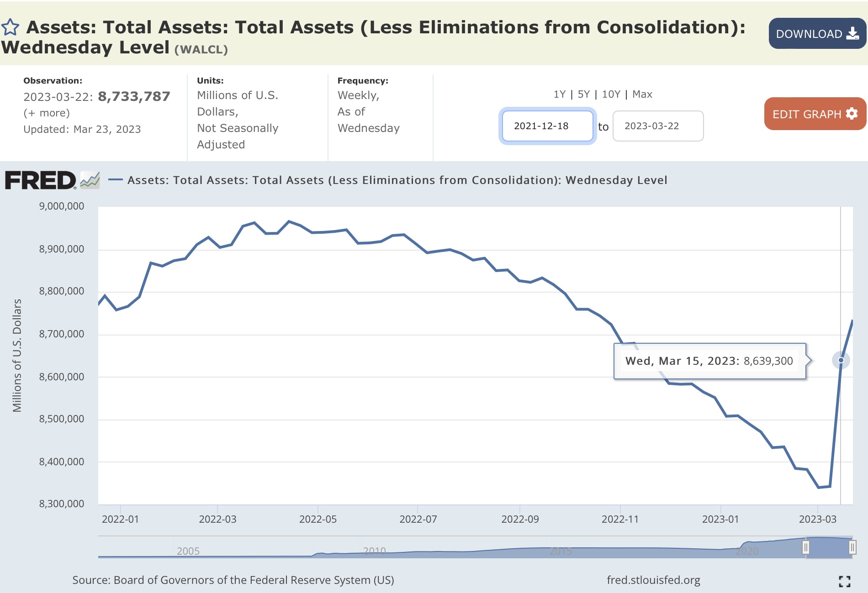Expand the (+ more) observations link

[x=47, y=113]
